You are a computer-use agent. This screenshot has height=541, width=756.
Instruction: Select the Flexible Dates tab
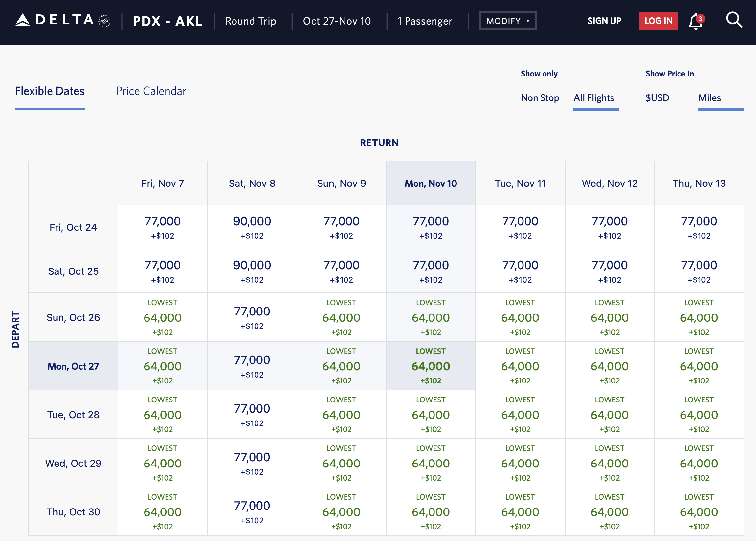pyautogui.click(x=50, y=91)
